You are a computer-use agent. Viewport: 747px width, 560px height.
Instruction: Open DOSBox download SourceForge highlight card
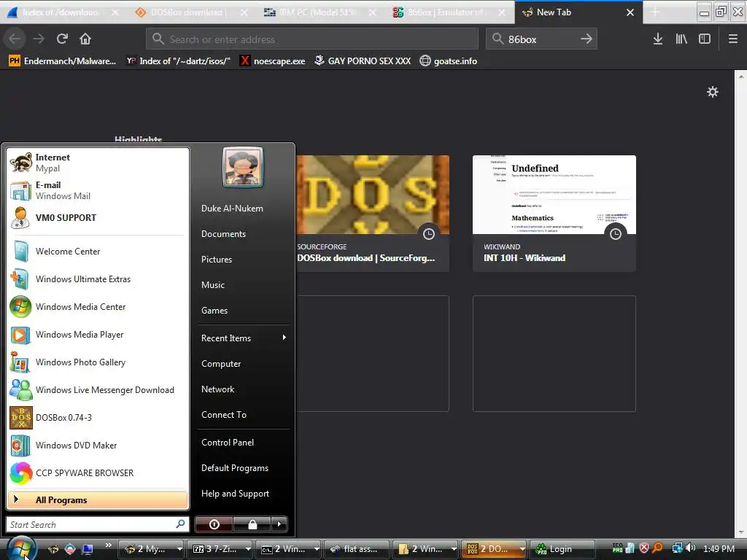[373, 214]
